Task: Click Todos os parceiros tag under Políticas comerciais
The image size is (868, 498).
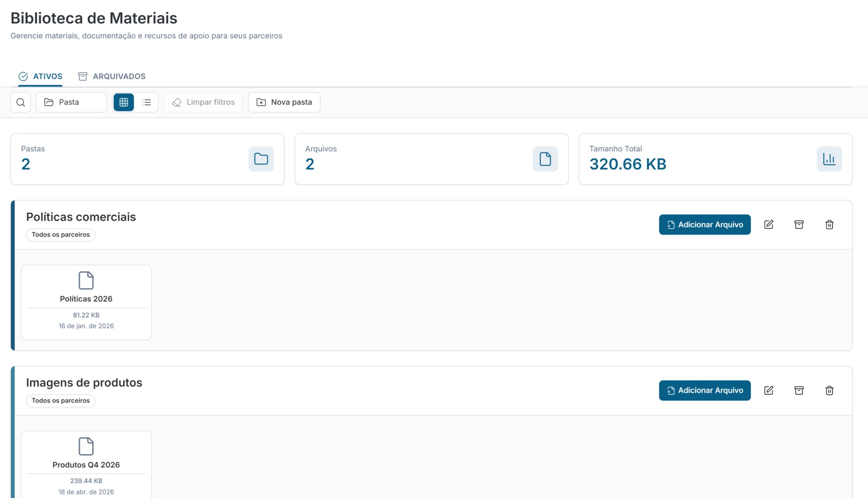Action: (x=61, y=235)
